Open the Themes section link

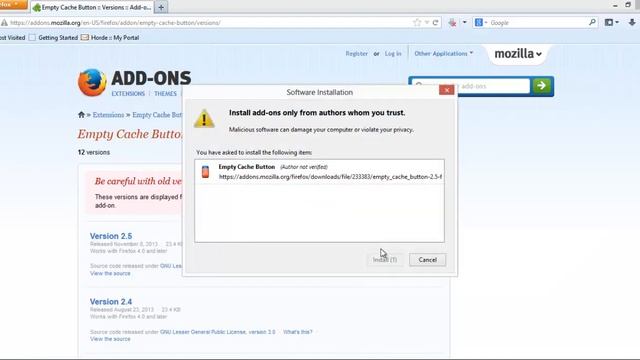165,93
